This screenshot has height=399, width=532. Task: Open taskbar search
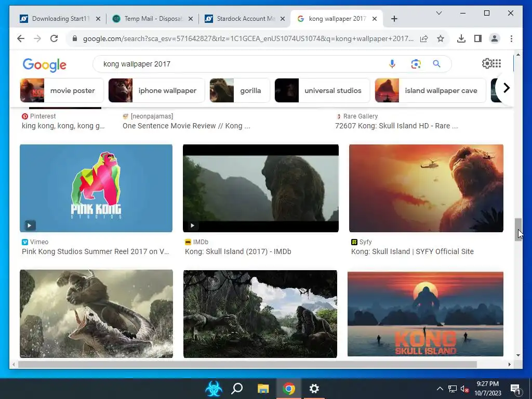tap(237, 389)
